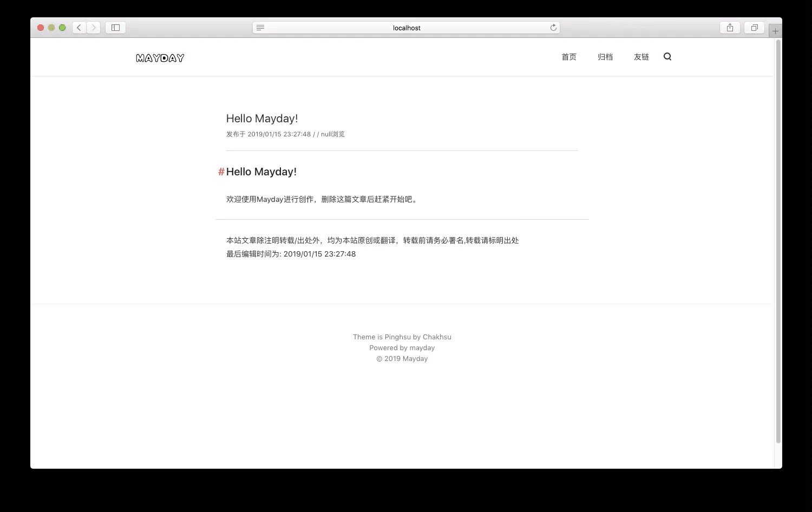
Task: Toggle the Safari sidebar button
Action: click(115, 28)
